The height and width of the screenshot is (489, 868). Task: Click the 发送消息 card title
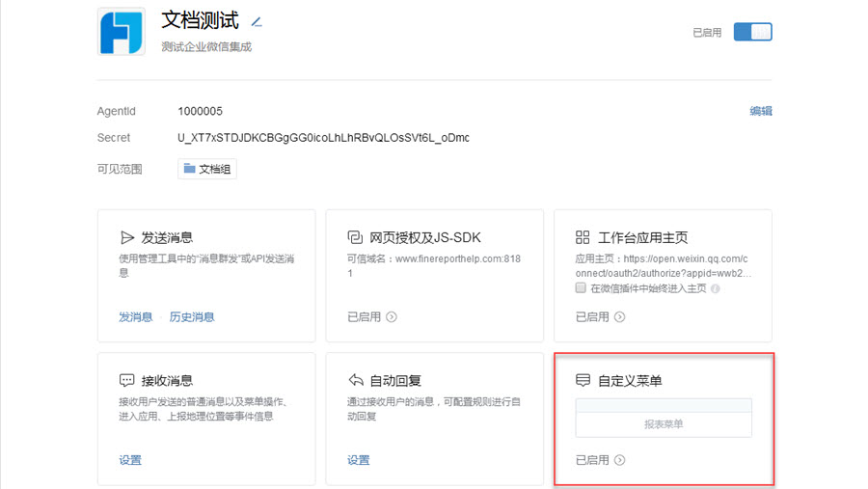(167, 237)
